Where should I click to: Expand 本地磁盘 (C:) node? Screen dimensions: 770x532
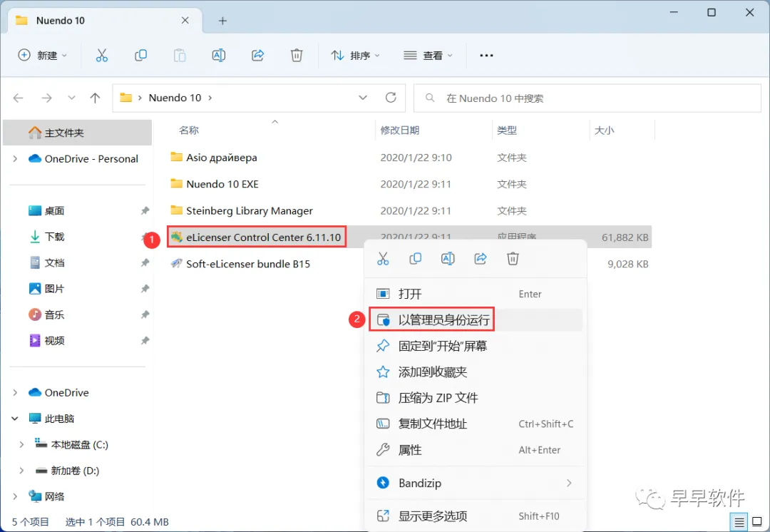point(21,444)
